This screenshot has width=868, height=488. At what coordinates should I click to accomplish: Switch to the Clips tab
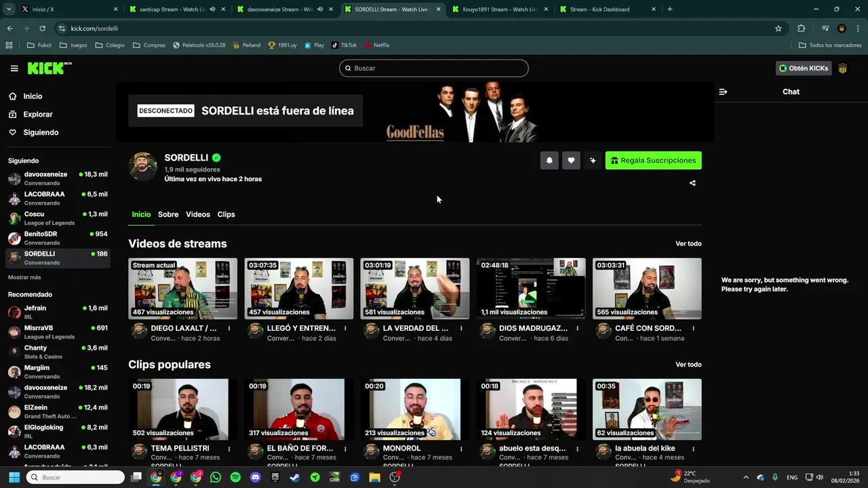[226, 214]
